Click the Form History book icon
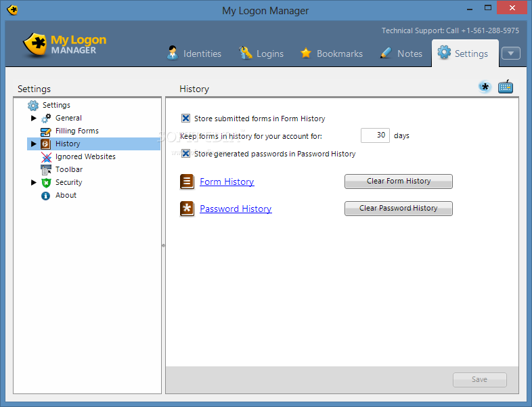Screen dimensions: 532x407 [x=187, y=181]
